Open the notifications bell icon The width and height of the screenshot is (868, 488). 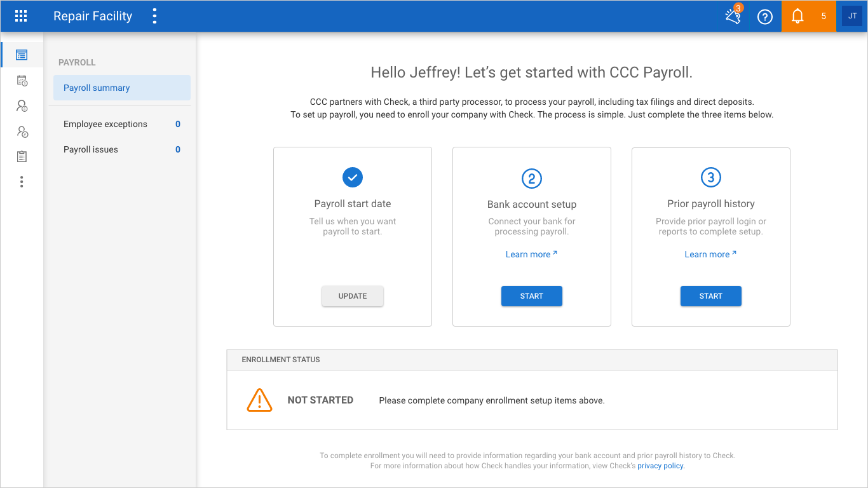click(797, 17)
